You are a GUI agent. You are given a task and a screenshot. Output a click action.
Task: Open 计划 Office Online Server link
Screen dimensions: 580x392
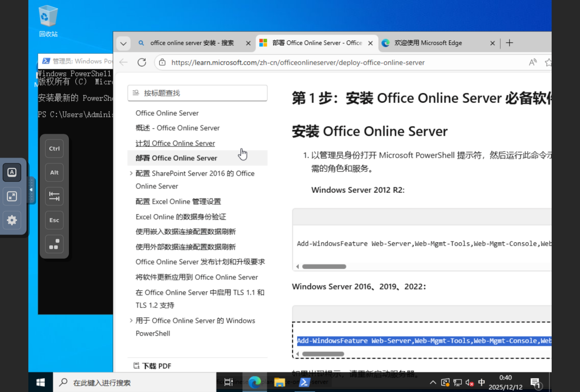click(175, 143)
